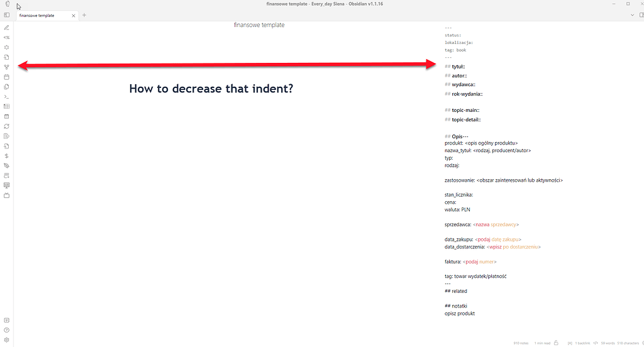Open the command palette terminal icon
Screen dimensions: 644x347
coord(6,96)
